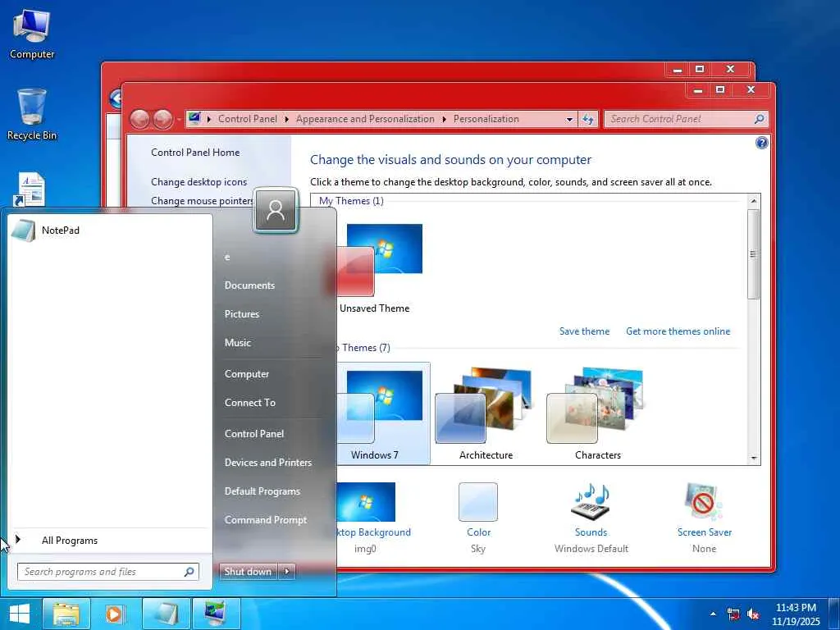Go to Control Panel Home link
Image resolution: width=840 pixels, height=630 pixels.
(195, 152)
